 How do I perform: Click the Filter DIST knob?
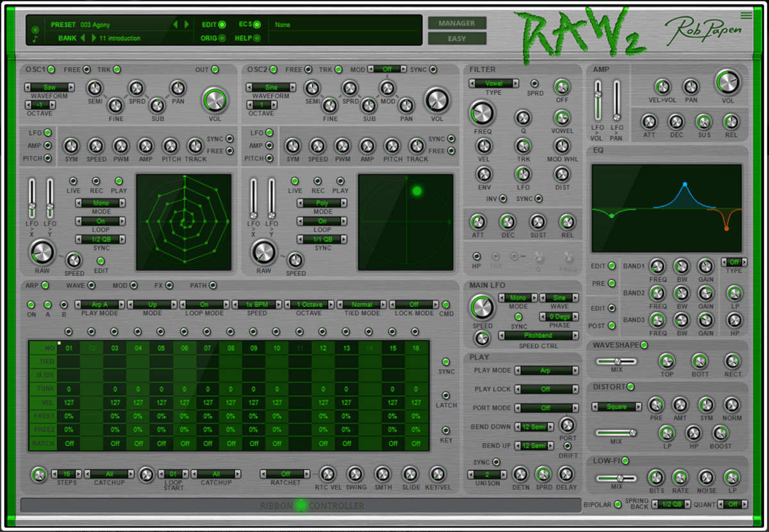coord(562,174)
